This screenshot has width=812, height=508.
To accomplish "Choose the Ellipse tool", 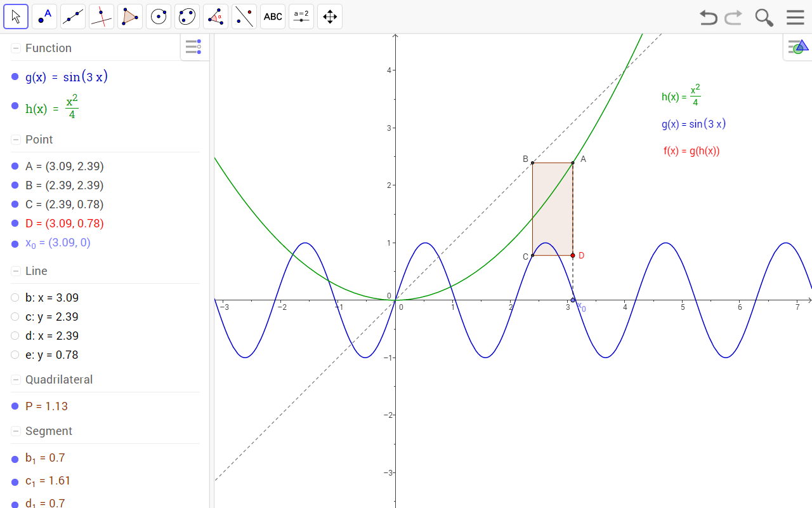I will point(187,17).
